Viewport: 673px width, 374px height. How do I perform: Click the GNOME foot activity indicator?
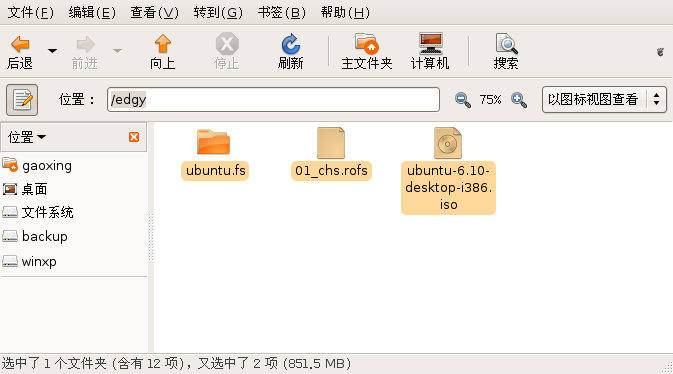tap(660, 52)
